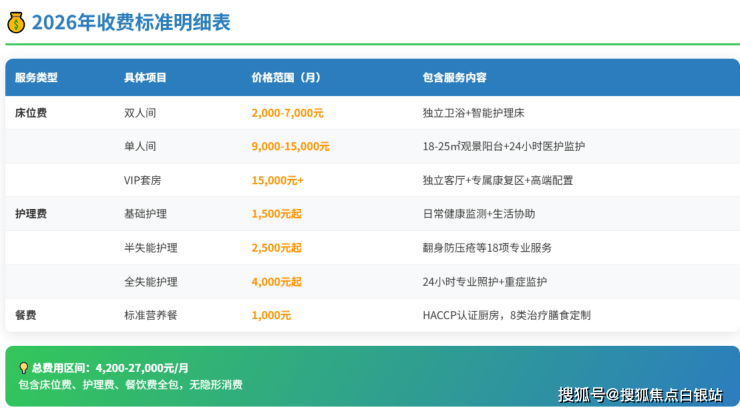
Task: Click the lightbulb icon next to 总费用区间
Action: pos(23,367)
